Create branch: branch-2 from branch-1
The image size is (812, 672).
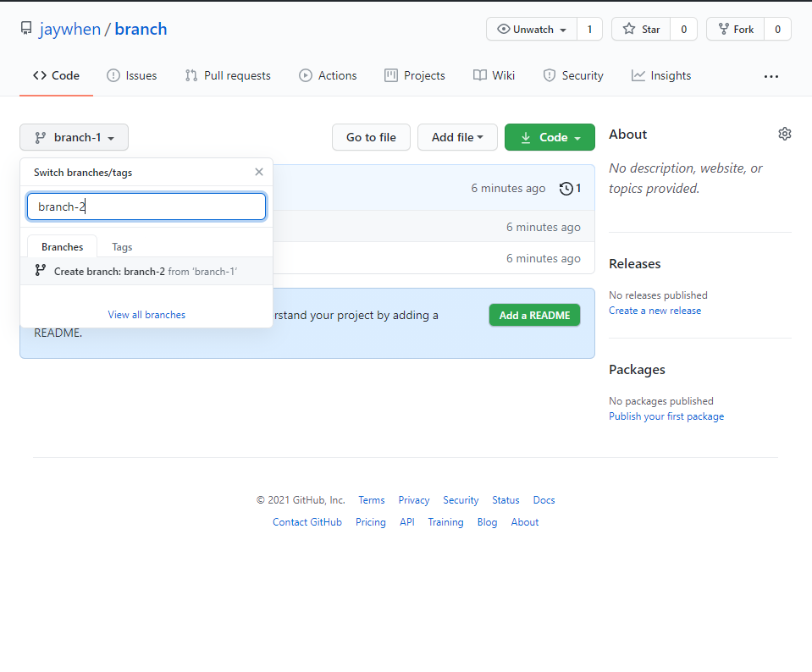point(146,272)
